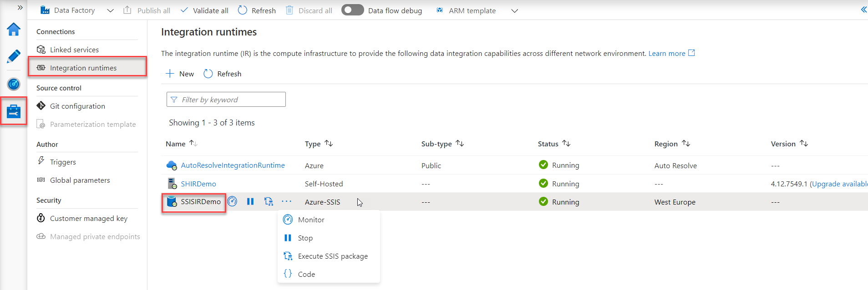
Task: Click the New integration runtime button
Action: [x=180, y=74]
